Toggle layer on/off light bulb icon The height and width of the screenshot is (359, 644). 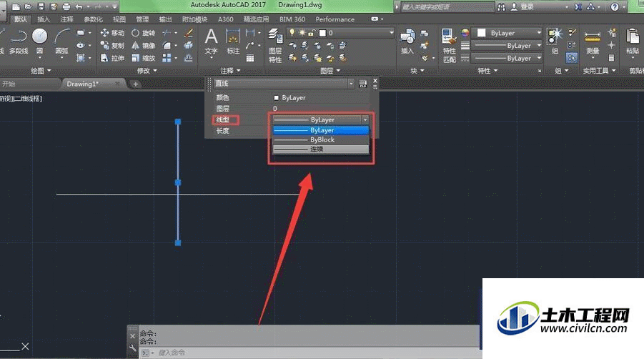tap(292, 32)
